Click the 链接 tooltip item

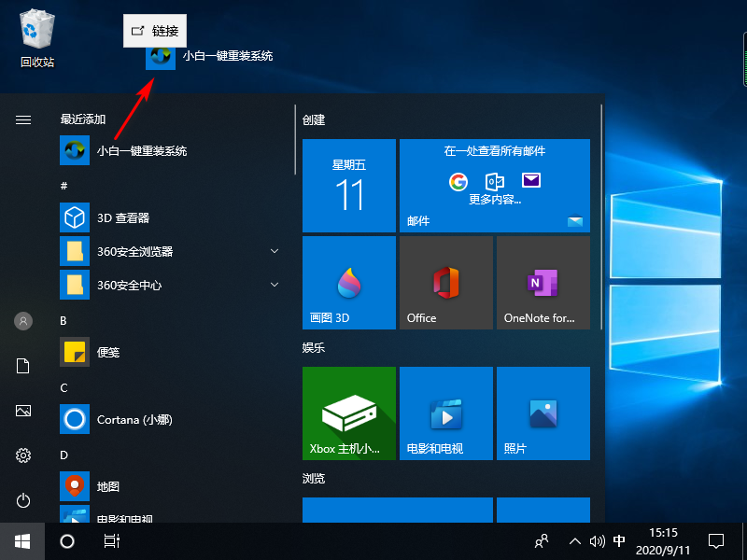[x=155, y=31]
